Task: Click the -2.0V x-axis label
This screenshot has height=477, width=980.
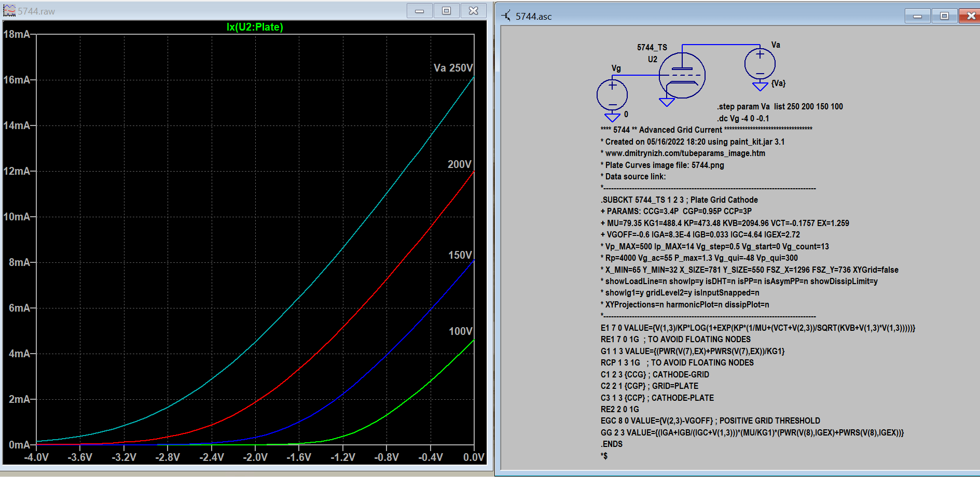Action: 255,457
